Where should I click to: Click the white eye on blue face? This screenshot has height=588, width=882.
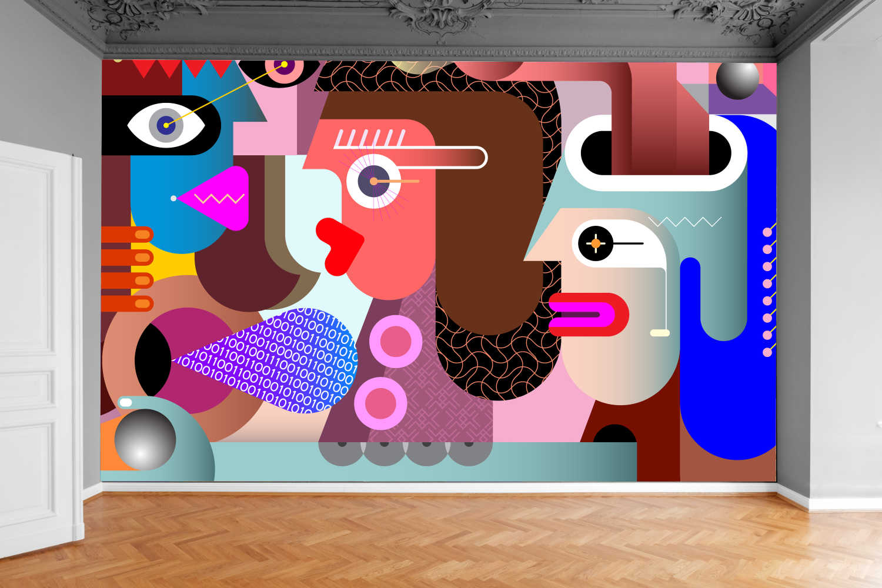tap(166, 125)
